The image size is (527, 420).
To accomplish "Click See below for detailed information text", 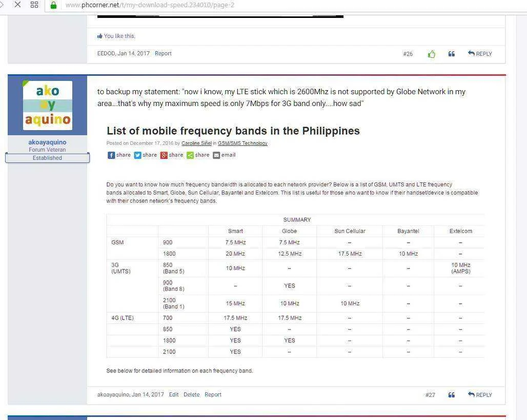I will (x=179, y=371).
